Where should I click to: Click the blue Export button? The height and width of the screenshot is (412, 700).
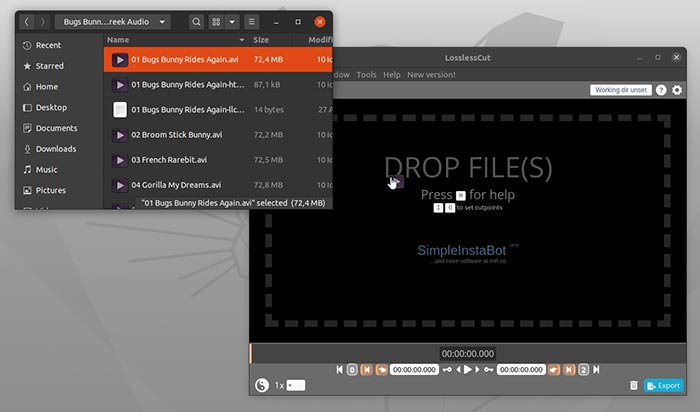click(663, 386)
